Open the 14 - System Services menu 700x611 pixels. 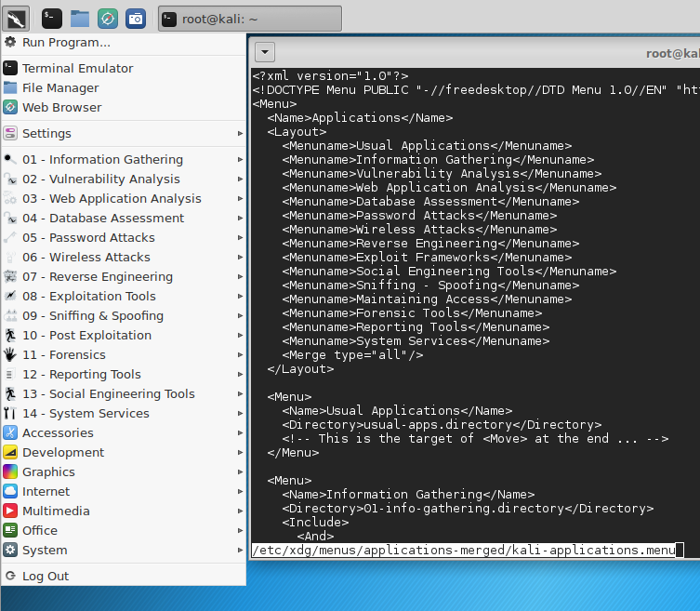pyautogui.click(x=86, y=413)
